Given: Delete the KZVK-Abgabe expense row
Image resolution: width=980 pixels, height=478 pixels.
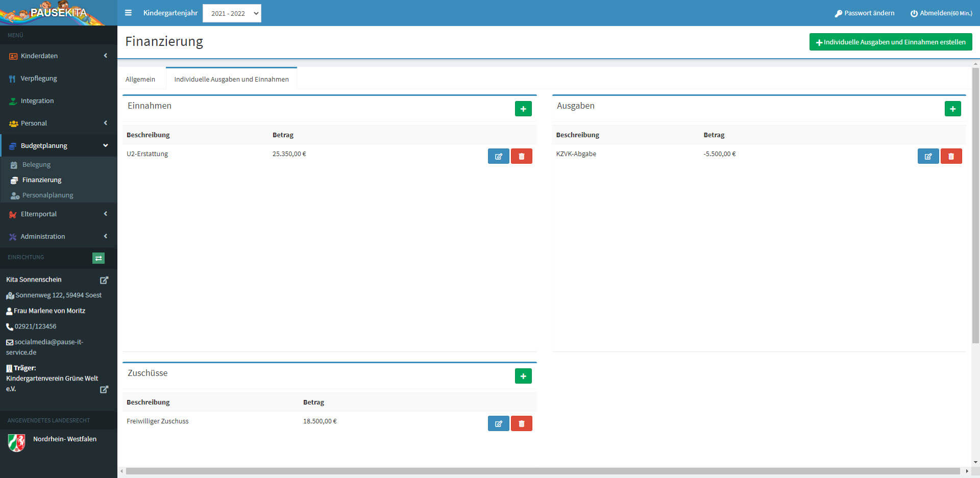Looking at the screenshot, I should (x=951, y=156).
